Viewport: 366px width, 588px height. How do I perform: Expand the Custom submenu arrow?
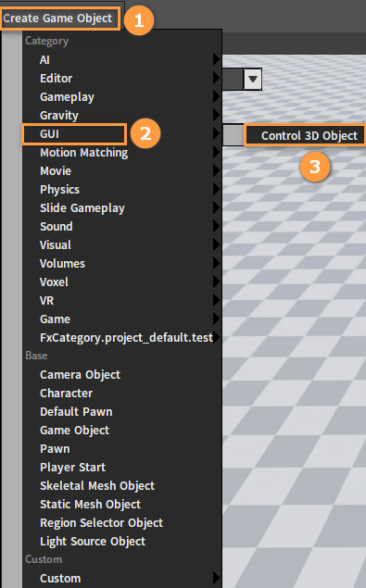(216, 578)
